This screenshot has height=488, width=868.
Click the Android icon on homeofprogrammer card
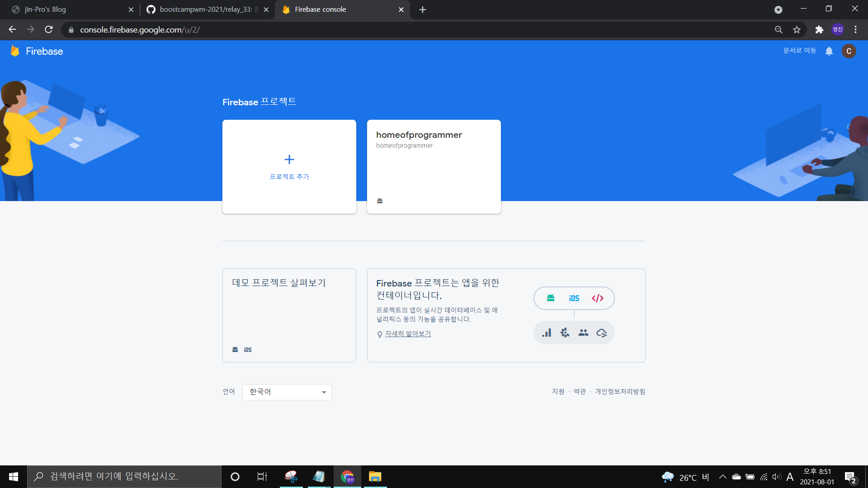tap(380, 200)
